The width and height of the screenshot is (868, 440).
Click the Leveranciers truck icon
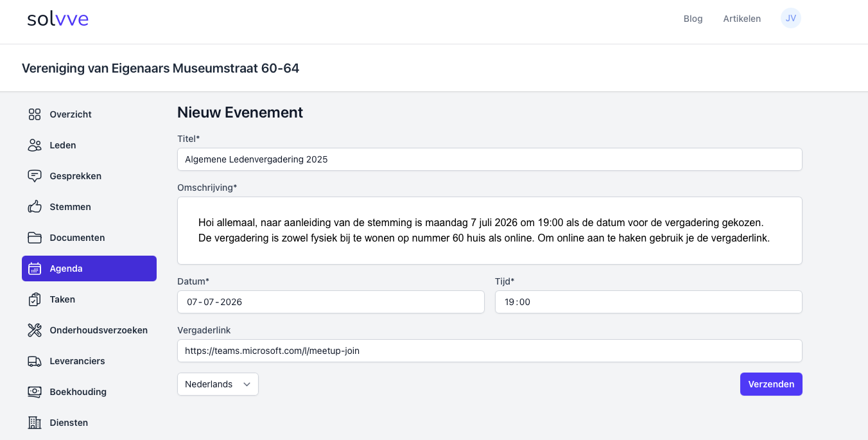(35, 361)
